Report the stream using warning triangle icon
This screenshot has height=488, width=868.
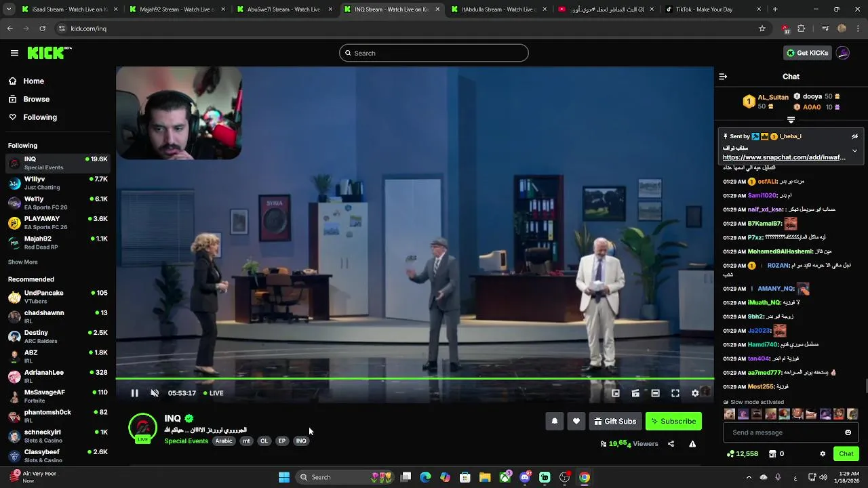tap(692, 444)
